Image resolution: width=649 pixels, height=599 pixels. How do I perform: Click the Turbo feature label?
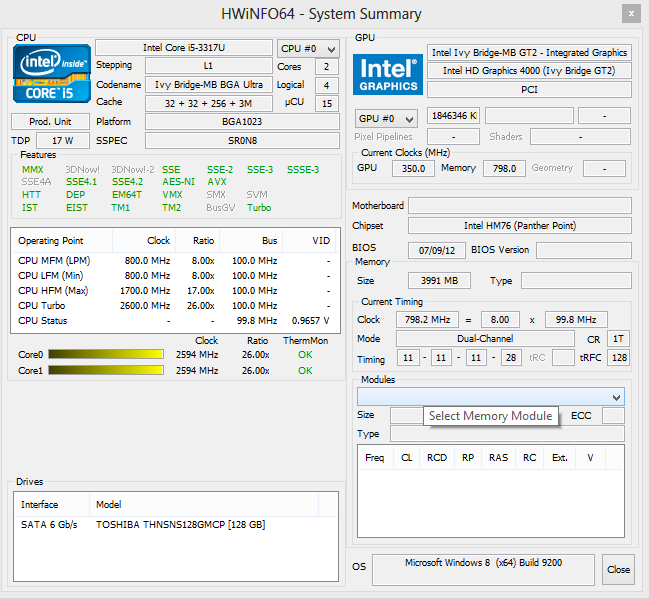pos(259,208)
